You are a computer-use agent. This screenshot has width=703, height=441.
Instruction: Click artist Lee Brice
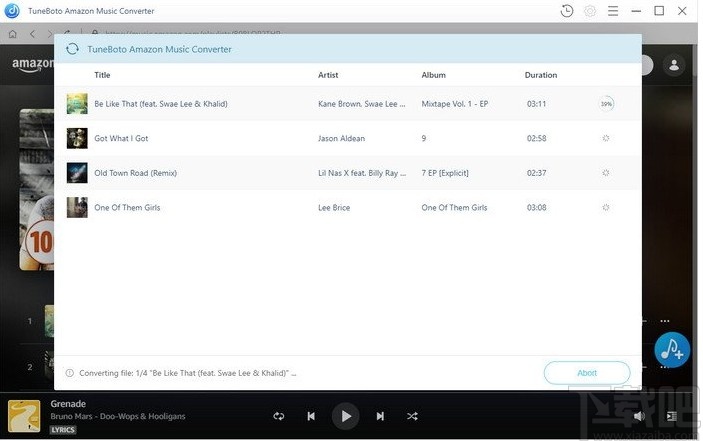(334, 207)
